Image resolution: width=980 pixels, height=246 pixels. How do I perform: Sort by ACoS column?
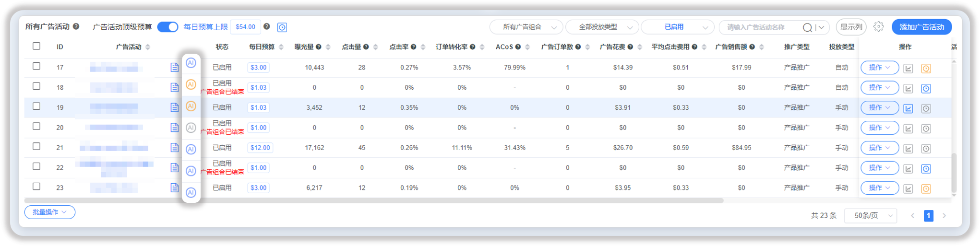(x=527, y=47)
